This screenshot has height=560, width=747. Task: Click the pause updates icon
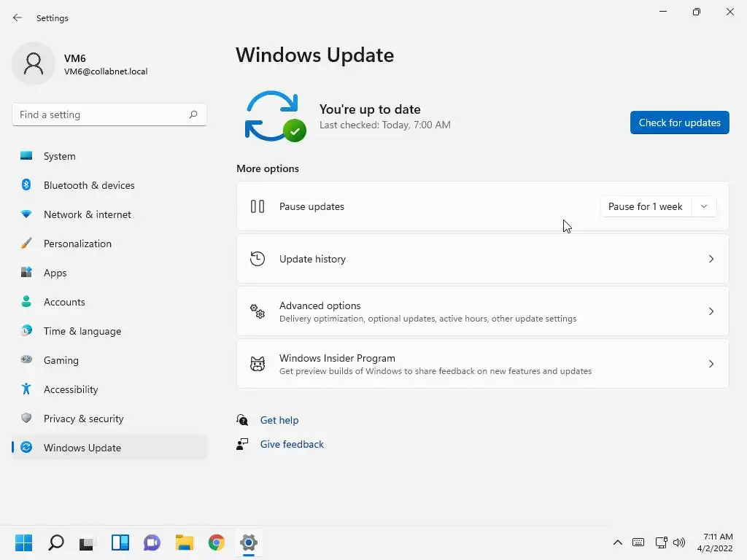(258, 206)
